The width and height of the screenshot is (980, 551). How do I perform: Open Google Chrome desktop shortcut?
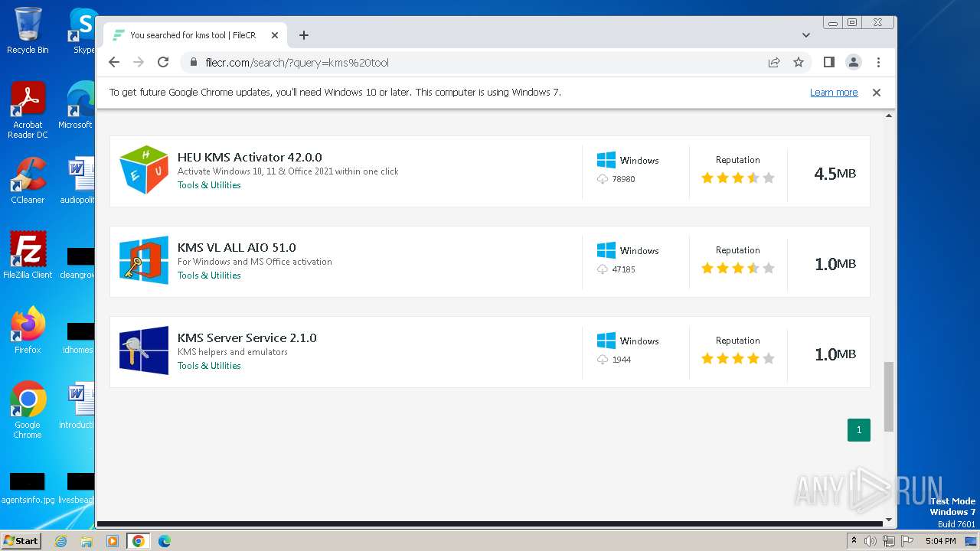28,410
